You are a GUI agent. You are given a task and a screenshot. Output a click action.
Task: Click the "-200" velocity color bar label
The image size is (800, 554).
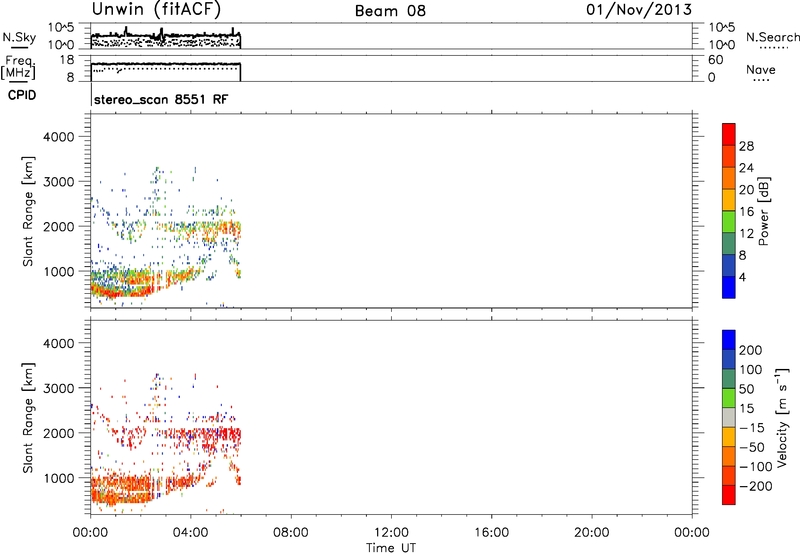pos(755,486)
